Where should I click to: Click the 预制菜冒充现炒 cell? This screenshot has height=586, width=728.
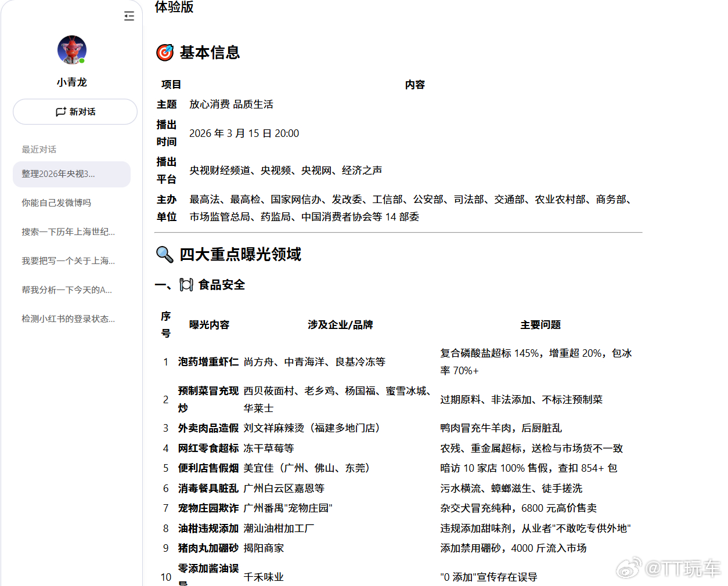pos(208,400)
